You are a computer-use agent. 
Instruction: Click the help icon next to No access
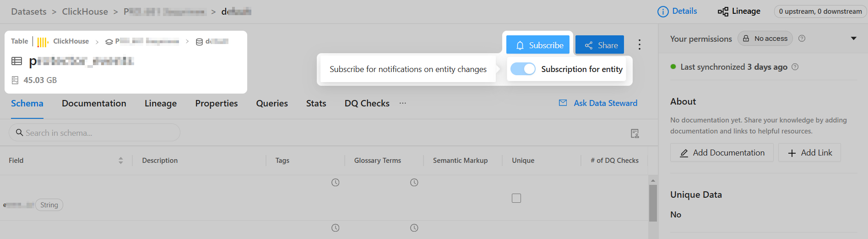(802, 39)
